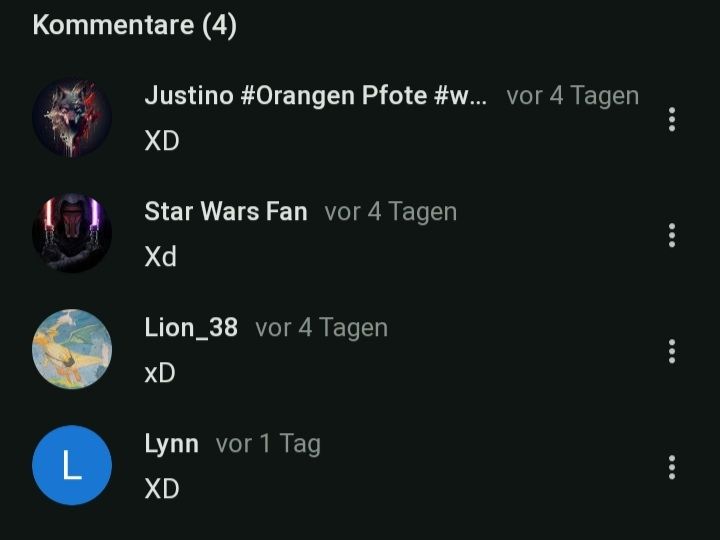Tap Star Wars Fan's Xd comment text
Viewport: 720px width, 540px height.
[x=160, y=256]
